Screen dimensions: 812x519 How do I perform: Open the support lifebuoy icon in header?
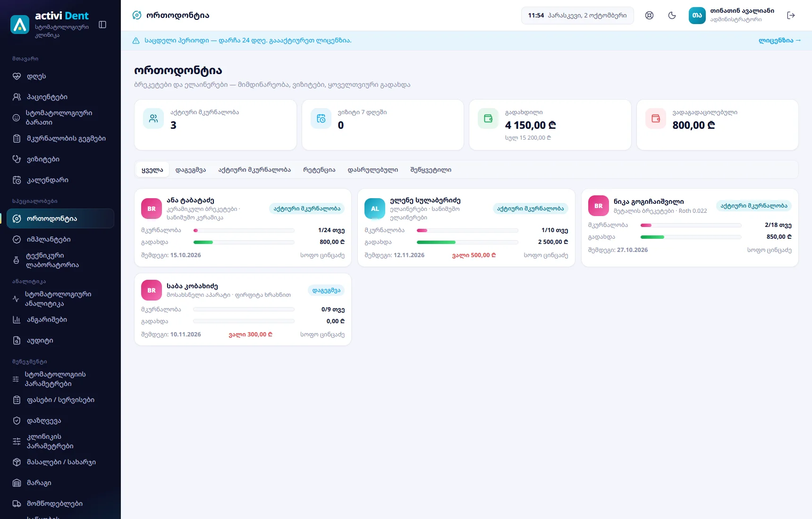pos(649,16)
